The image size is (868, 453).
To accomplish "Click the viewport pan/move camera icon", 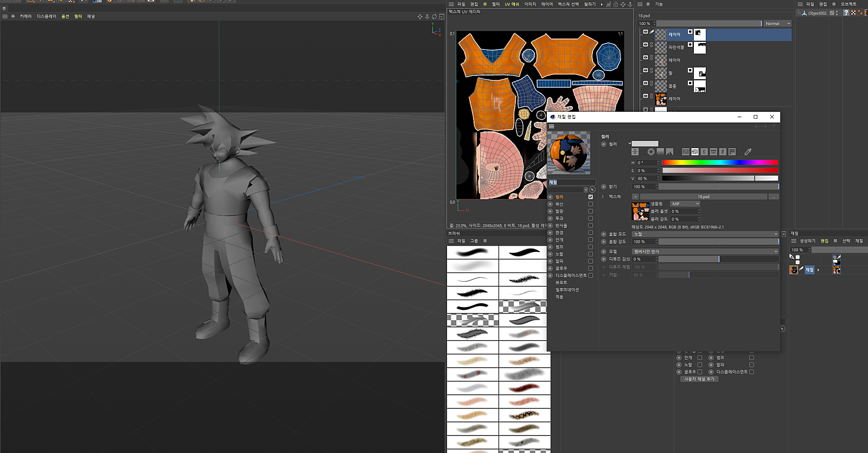I will pos(420,17).
